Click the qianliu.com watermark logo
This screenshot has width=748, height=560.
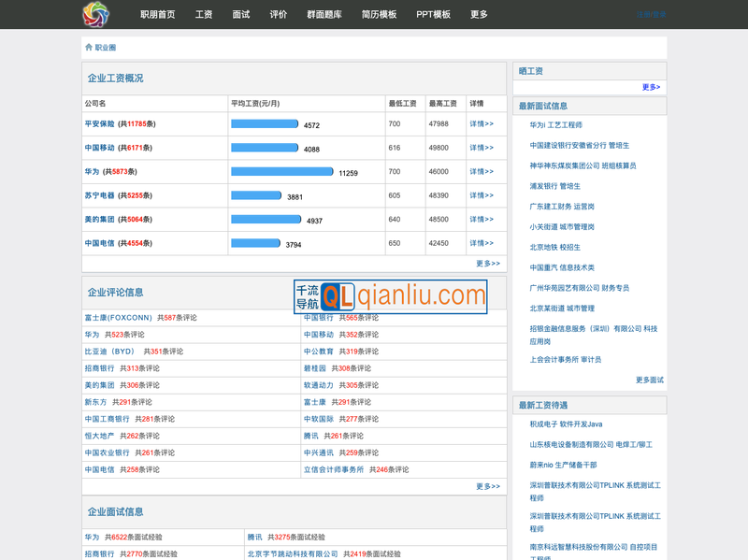[391, 296]
